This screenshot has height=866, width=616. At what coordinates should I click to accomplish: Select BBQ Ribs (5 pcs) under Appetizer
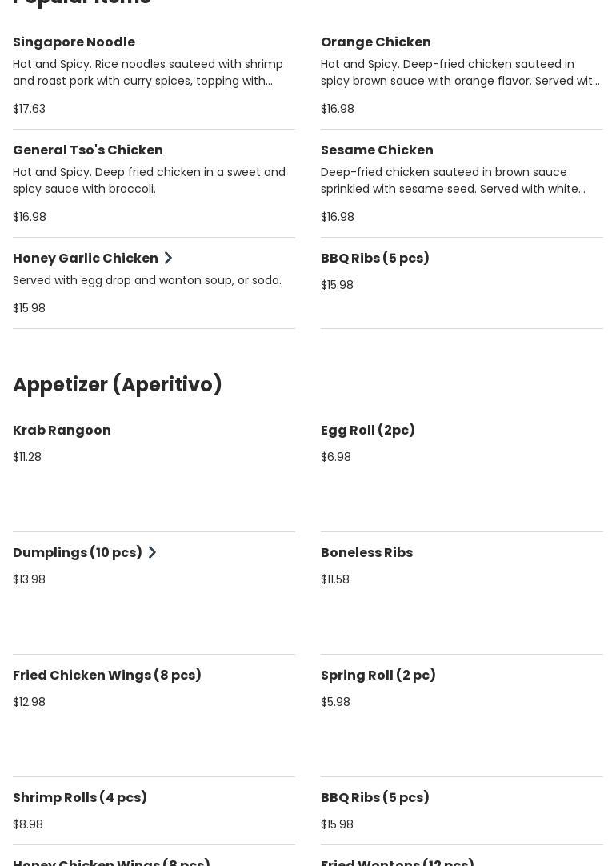(374, 797)
